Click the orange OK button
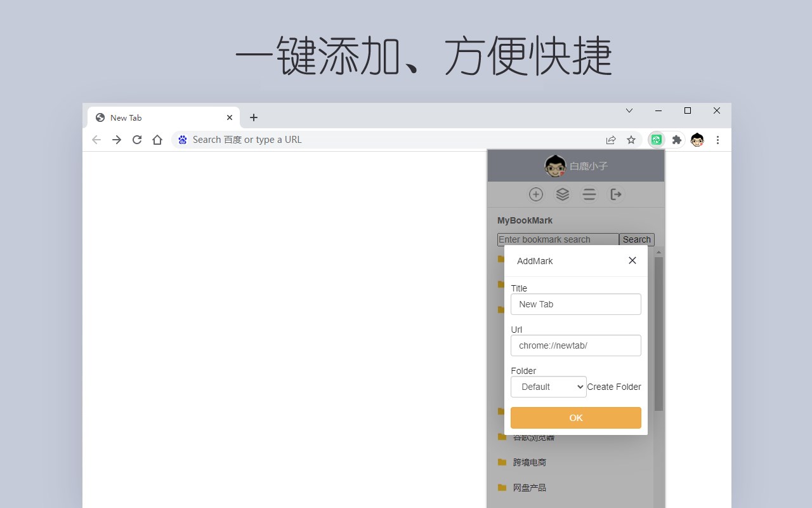This screenshot has height=508, width=812. tap(576, 418)
